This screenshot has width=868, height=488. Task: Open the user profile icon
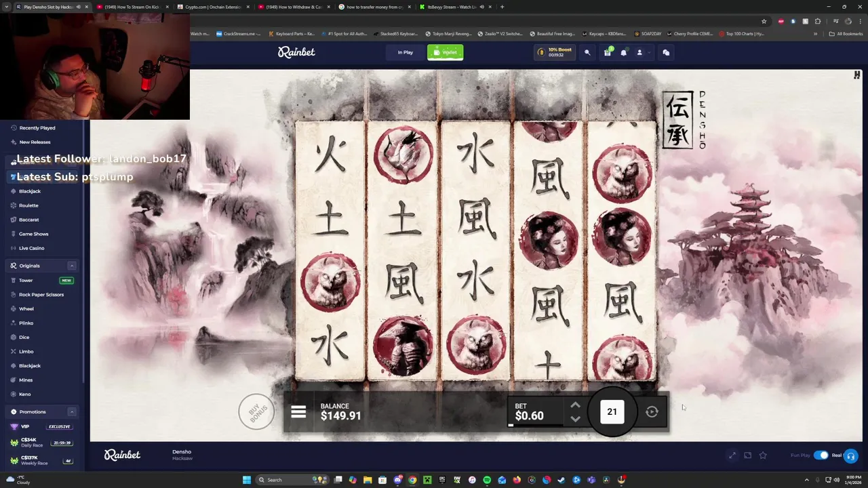click(x=639, y=52)
